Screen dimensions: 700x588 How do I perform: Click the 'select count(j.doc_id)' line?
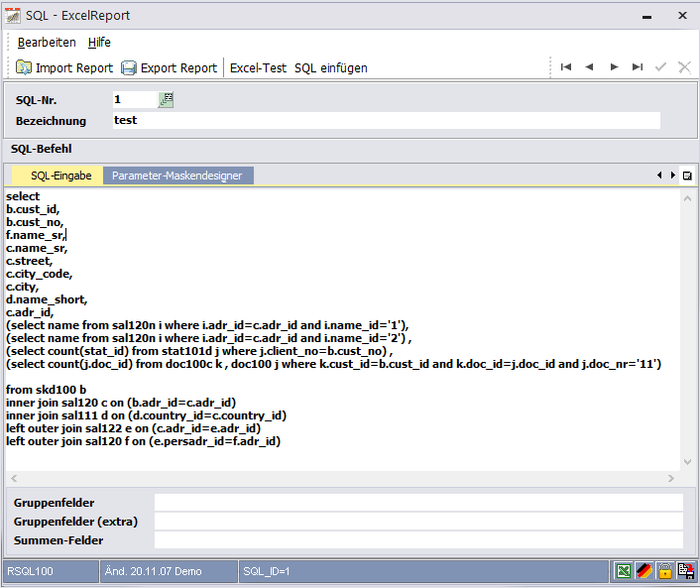click(333, 364)
